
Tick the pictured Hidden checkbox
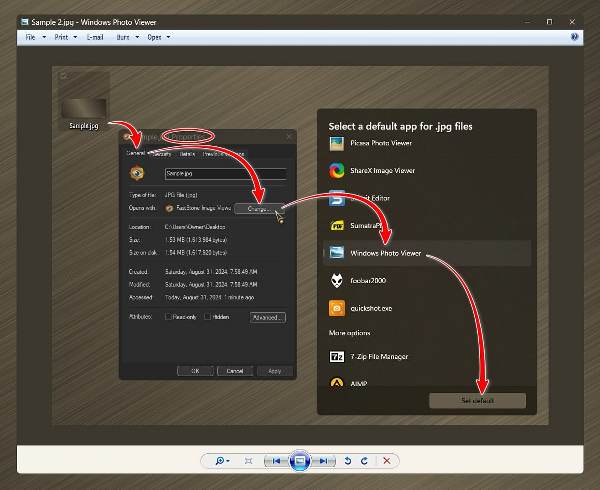(x=207, y=317)
